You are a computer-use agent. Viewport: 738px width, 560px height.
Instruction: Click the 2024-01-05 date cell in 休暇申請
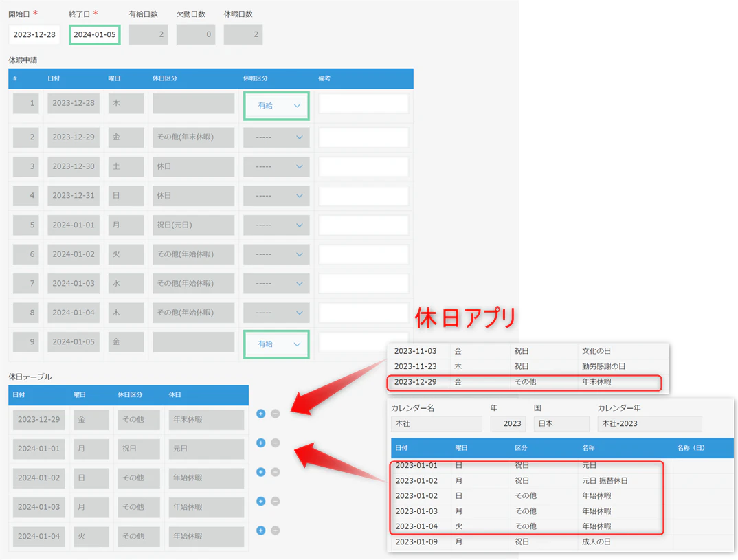tap(74, 342)
